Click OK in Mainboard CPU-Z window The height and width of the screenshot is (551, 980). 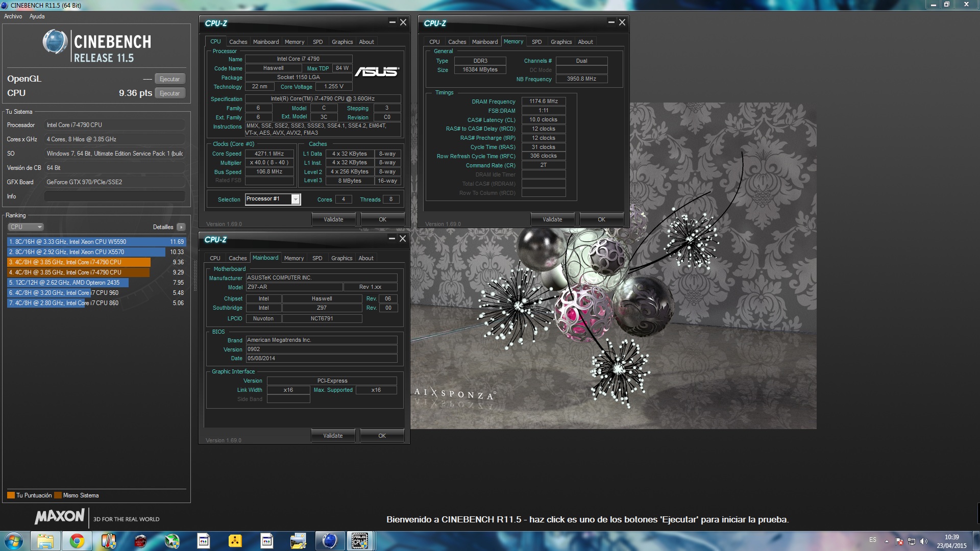382,436
